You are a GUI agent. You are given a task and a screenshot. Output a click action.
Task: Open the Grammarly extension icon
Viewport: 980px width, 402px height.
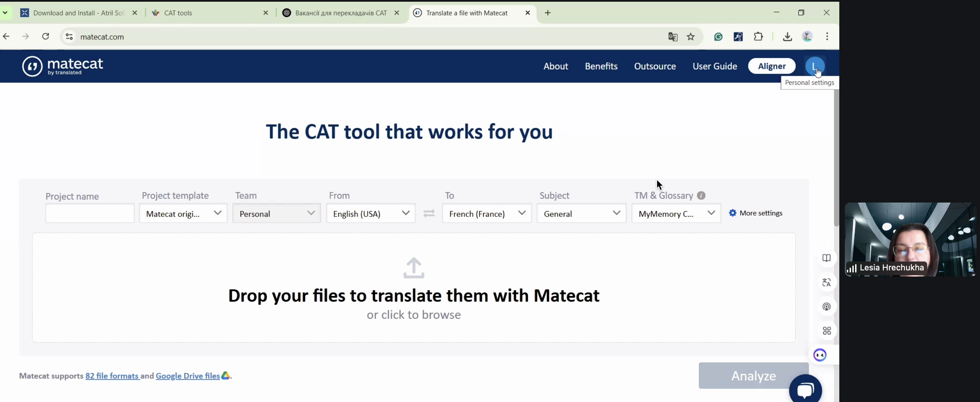coord(718,37)
